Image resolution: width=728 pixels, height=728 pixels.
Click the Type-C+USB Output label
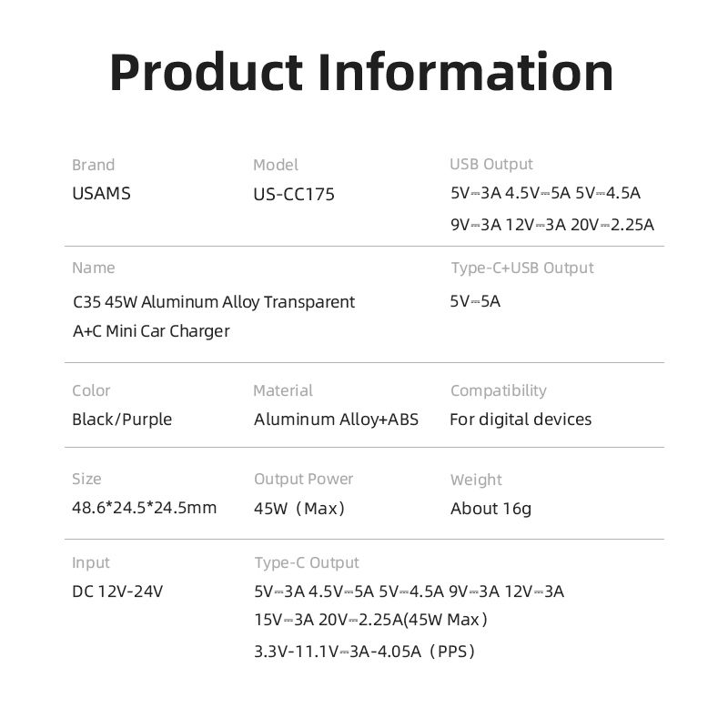[521, 268]
